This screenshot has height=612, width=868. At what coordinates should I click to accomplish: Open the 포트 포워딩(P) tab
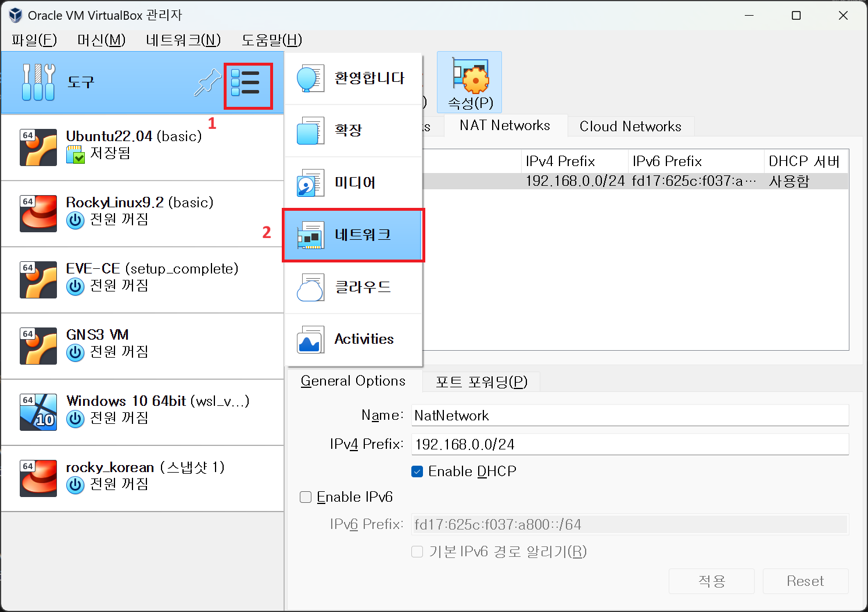(x=482, y=382)
